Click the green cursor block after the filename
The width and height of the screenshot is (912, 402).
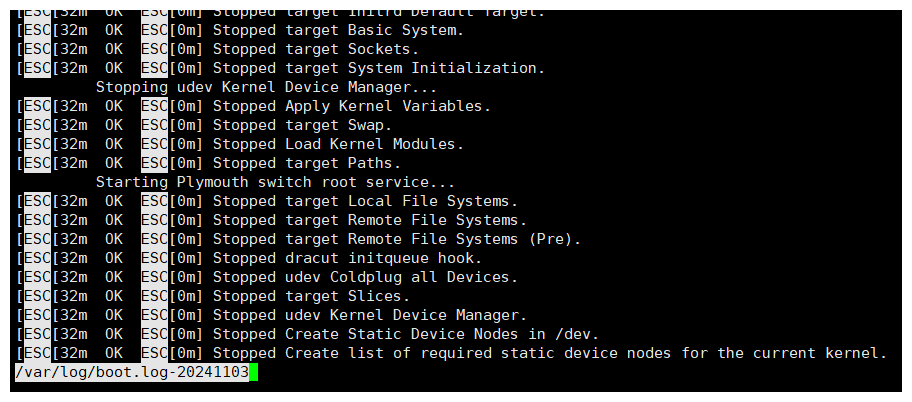coord(253,372)
